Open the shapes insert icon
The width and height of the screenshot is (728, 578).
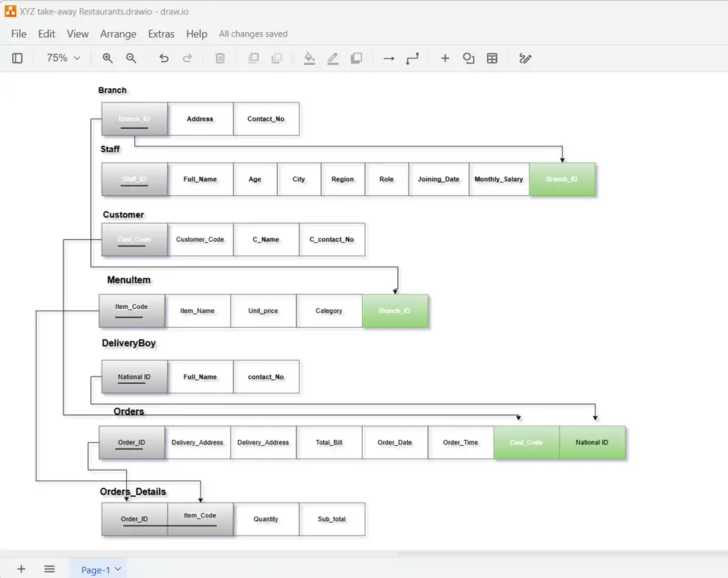tap(468, 58)
